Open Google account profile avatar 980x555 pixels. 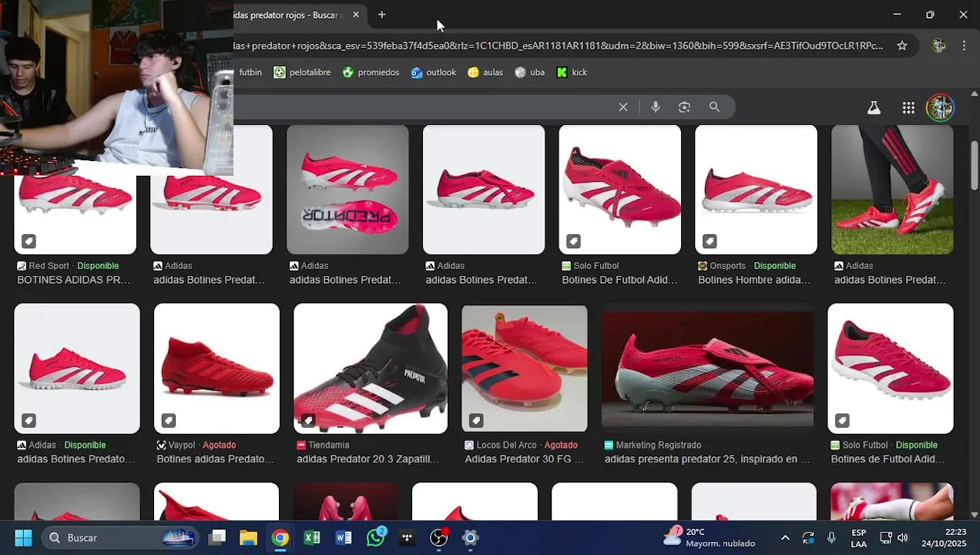coord(940,108)
